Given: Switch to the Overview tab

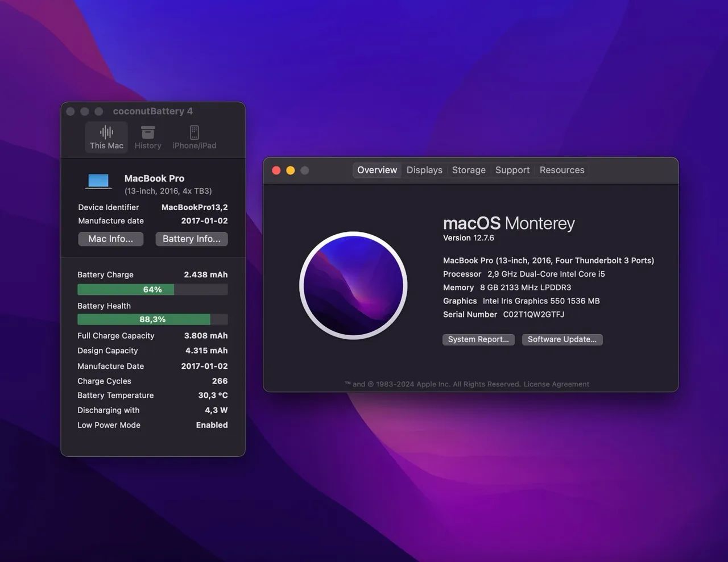Looking at the screenshot, I should tap(377, 170).
